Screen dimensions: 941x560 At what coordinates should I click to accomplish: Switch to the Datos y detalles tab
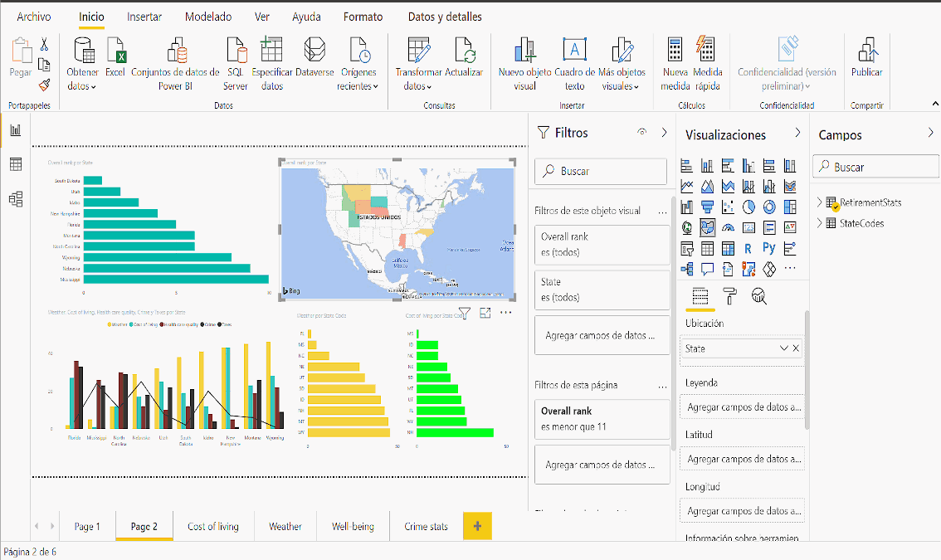tap(445, 17)
